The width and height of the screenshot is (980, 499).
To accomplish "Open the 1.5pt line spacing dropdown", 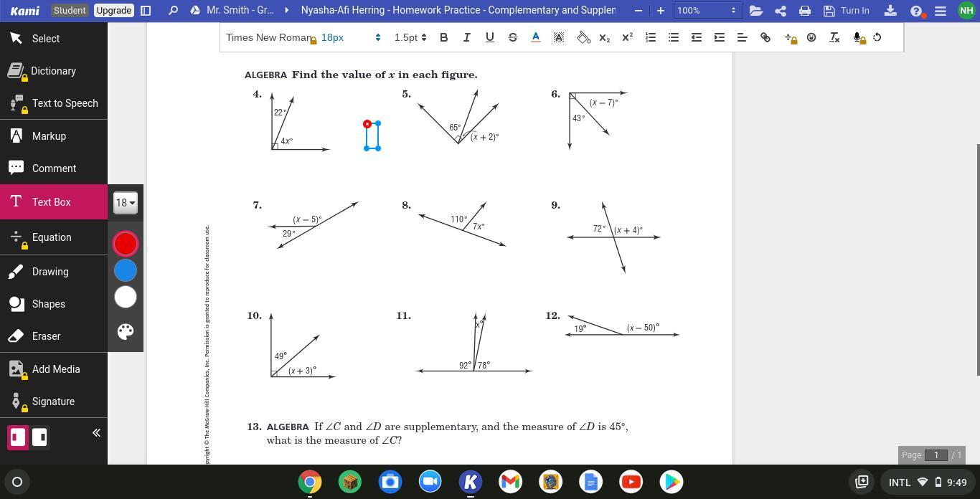I will click(x=410, y=37).
